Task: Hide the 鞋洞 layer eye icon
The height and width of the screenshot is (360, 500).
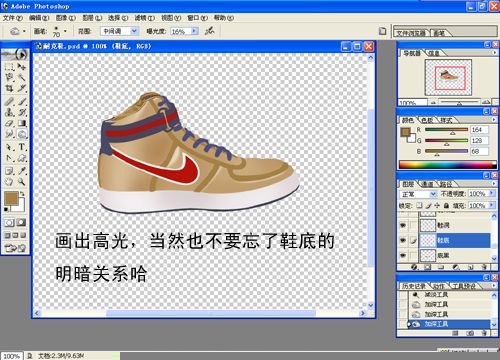Action: pyautogui.click(x=403, y=225)
